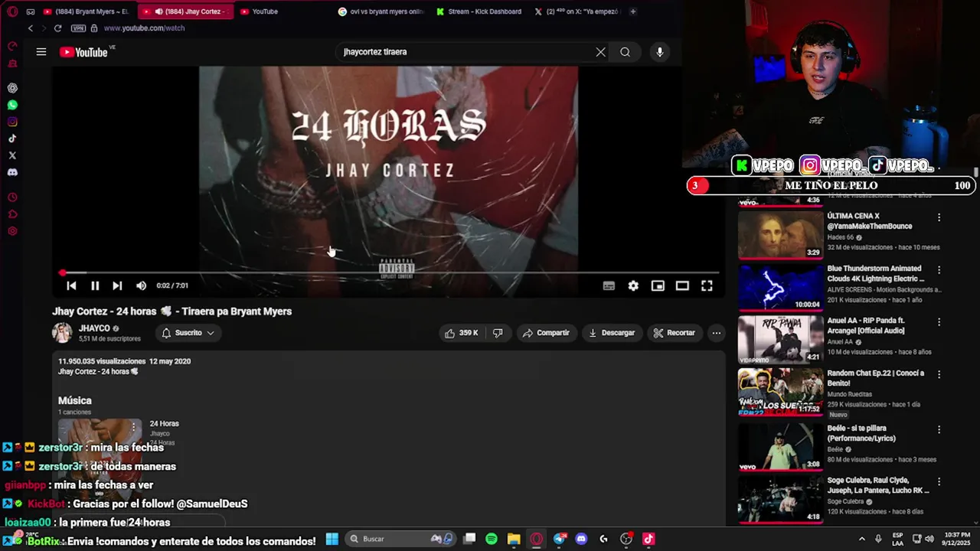Pause the video playback
The image size is (980, 551).
pyautogui.click(x=95, y=285)
